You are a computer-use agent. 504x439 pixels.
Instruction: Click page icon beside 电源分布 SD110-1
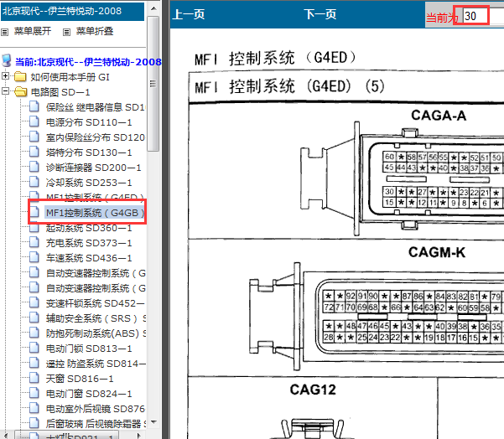[x=34, y=121]
